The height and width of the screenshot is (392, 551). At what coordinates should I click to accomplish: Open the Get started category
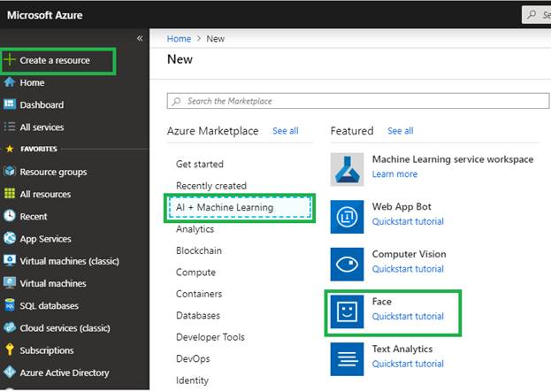[x=200, y=165]
